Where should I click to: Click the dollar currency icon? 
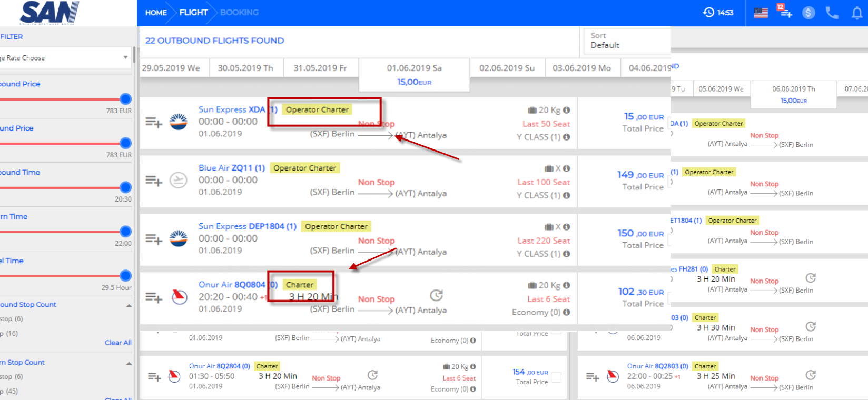tap(808, 13)
